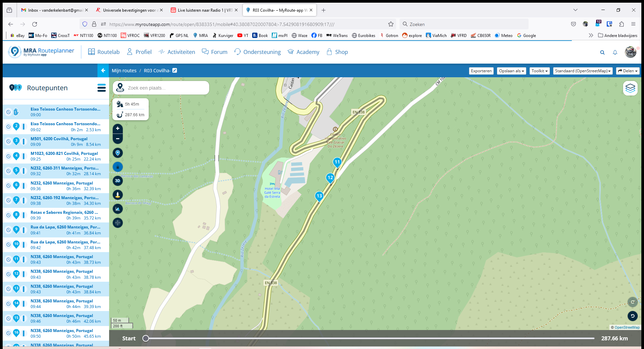Click clock icon for route point 5
This screenshot has width=644, height=349.
pyautogui.click(x=8, y=171)
